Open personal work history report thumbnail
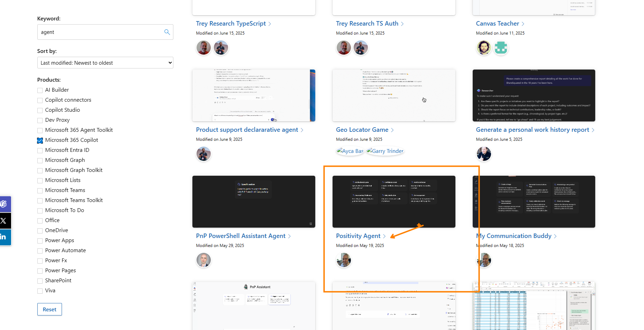 tap(534, 95)
